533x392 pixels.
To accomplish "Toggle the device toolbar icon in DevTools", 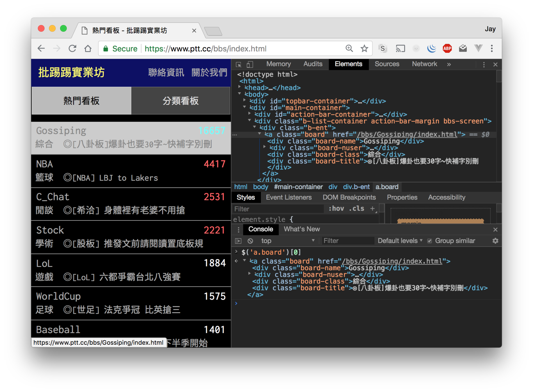I will (x=250, y=64).
